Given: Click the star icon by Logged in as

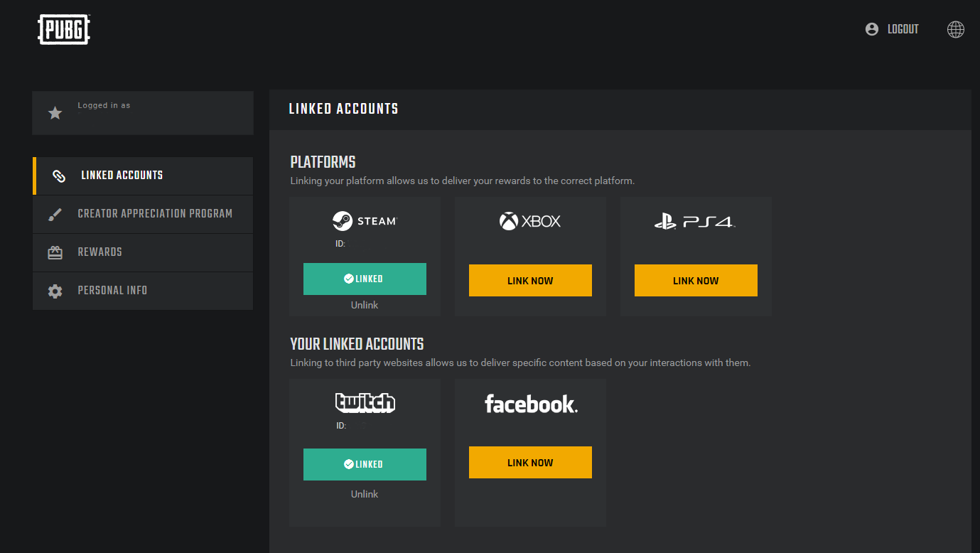Looking at the screenshot, I should [55, 113].
